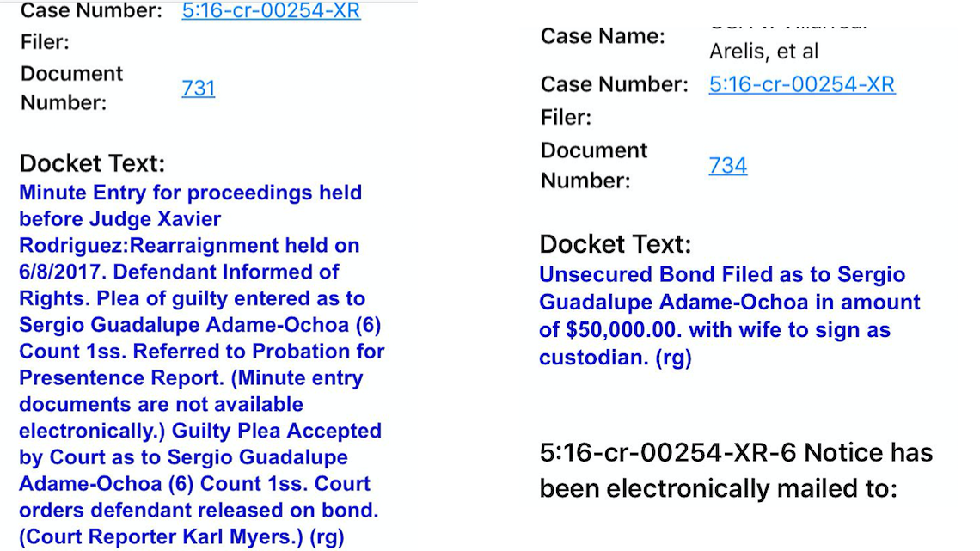Click "Notice has been electronically mailed to" text
Screen dimensions: 980x551
pos(736,470)
